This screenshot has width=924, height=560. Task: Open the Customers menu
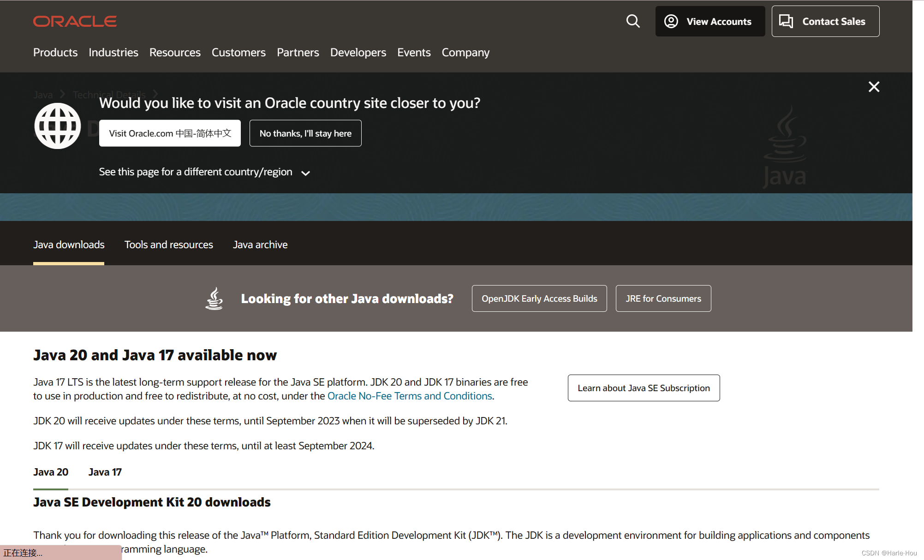[238, 53]
